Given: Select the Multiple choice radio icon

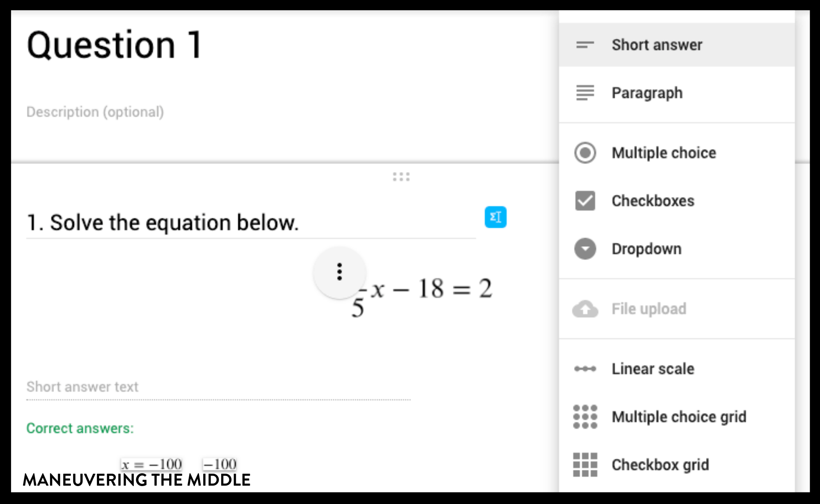Looking at the screenshot, I should pos(585,153).
